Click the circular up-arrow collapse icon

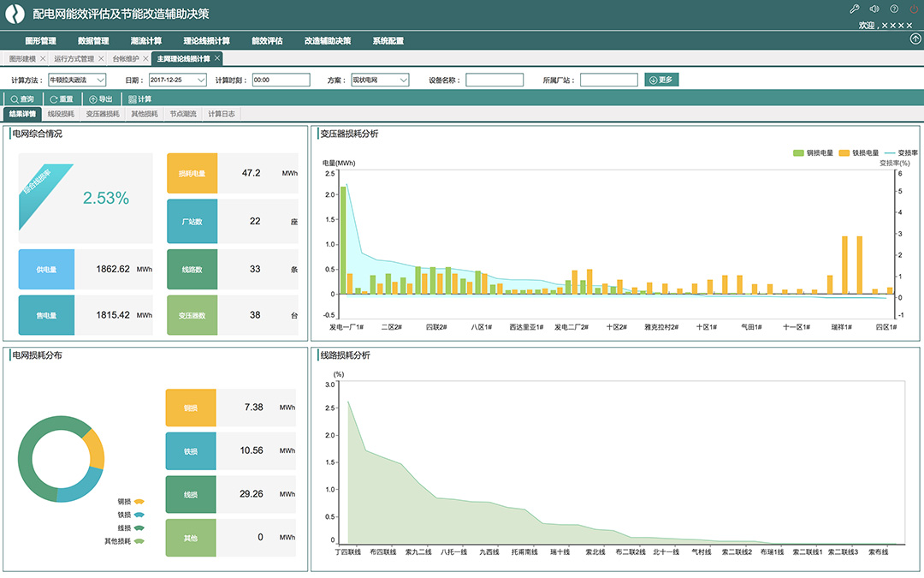pos(915,39)
